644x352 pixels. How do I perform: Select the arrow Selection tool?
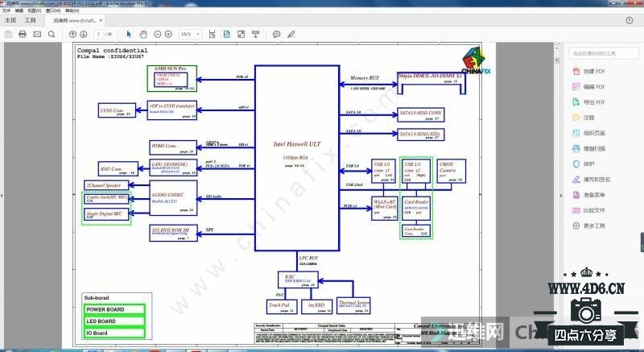pos(129,34)
